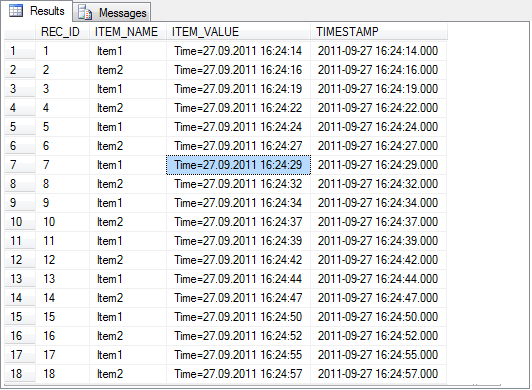Screen dimensions: 532x390
Task: Select the ITEM_NAME column header
Action: (x=128, y=32)
